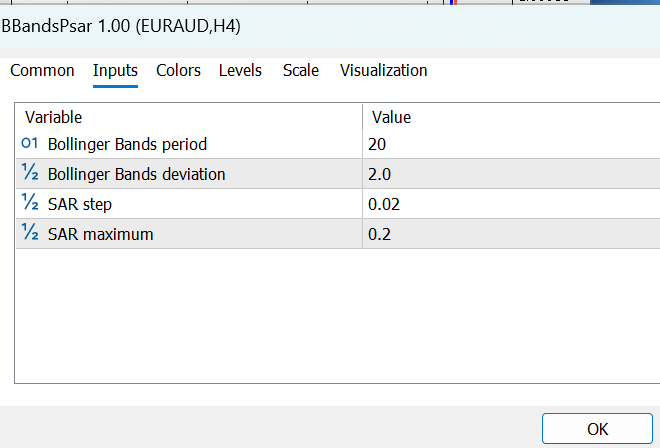Select the SAR step variable name

[x=80, y=204]
